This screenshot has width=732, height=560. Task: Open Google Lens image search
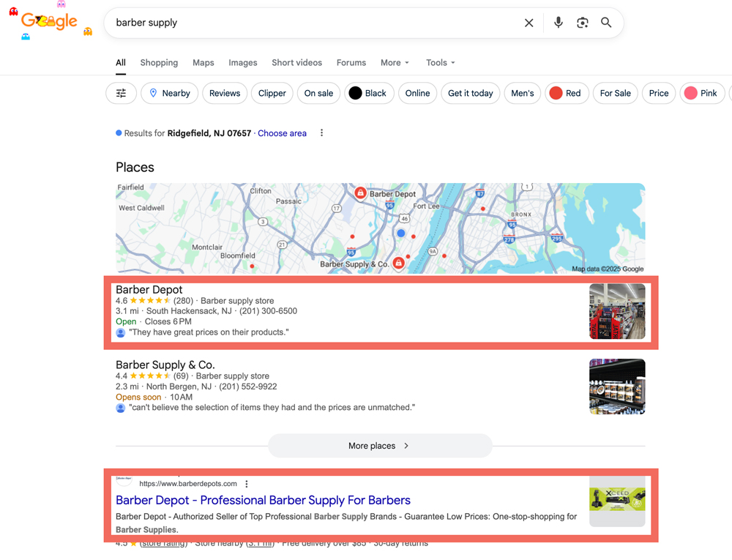click(583, 23)
